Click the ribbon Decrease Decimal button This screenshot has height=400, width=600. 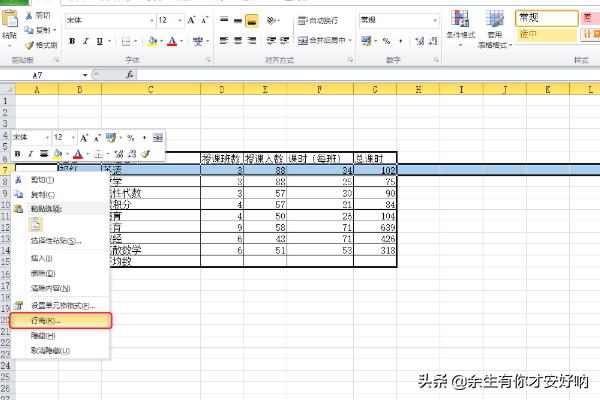click(433, 41)
